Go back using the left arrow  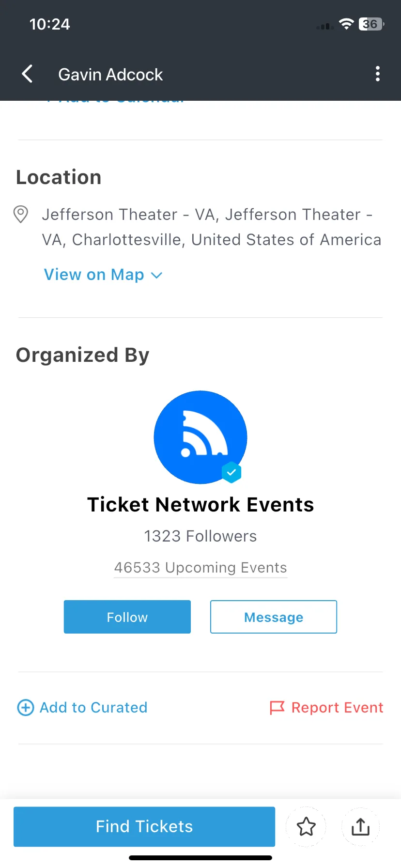(x=28, y=74)
